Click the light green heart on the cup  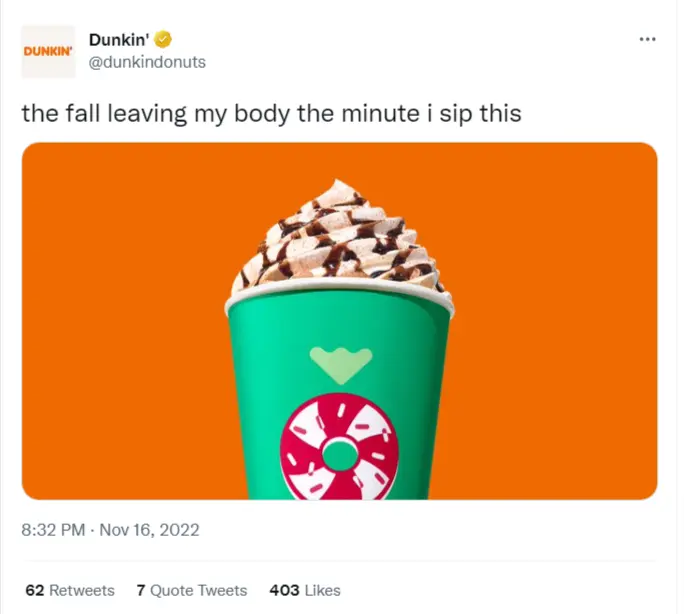(x=340, y=360)
